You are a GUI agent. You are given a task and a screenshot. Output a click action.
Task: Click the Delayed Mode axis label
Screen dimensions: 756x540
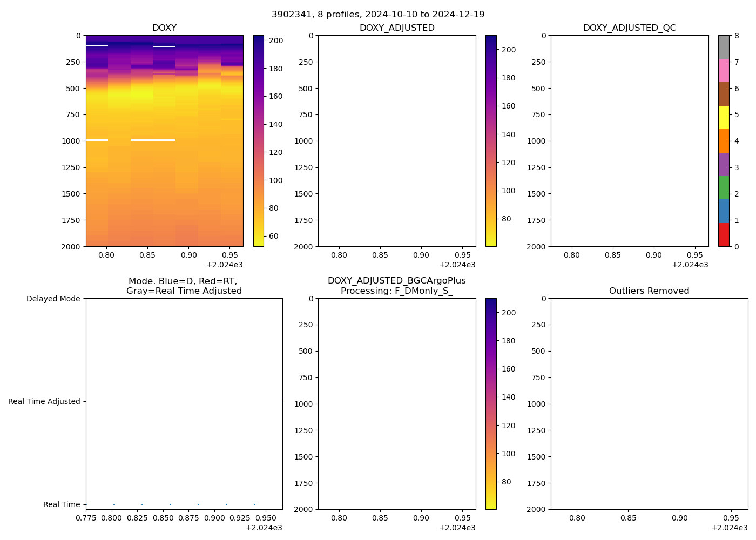point(53,299)
